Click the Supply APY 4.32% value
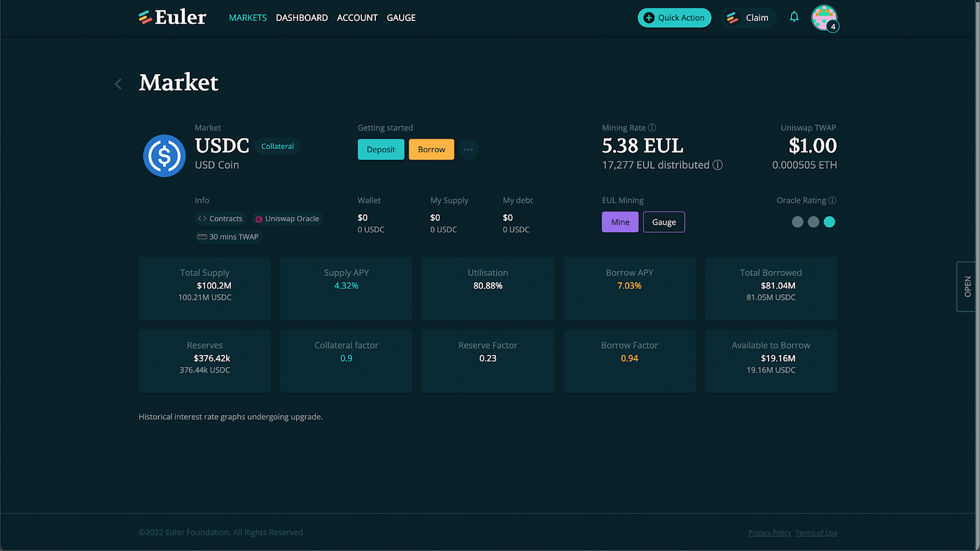Image resolution: width=980 pixels, height=551 pixels. pos(346,286)
